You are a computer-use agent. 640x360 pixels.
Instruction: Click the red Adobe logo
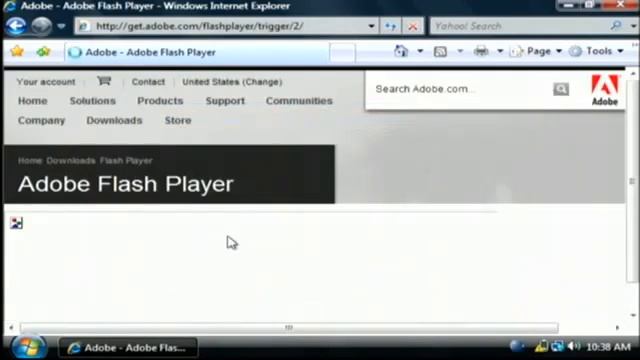click(605, 90)
